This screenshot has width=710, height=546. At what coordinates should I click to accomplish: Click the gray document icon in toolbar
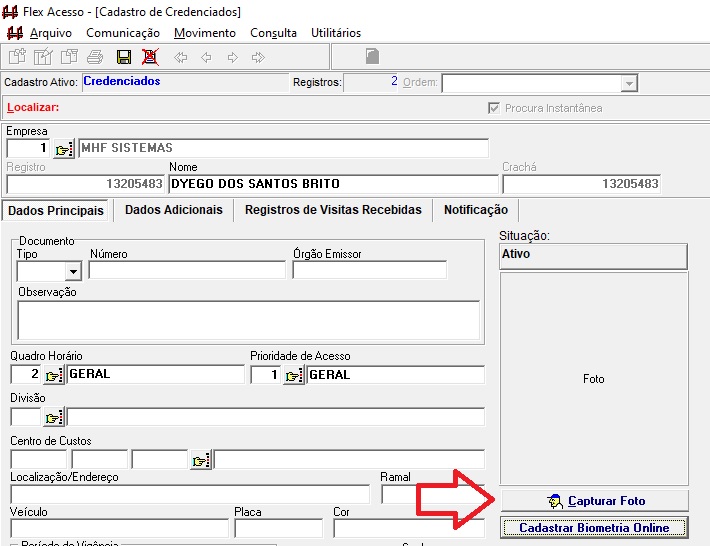coord(372,56)
